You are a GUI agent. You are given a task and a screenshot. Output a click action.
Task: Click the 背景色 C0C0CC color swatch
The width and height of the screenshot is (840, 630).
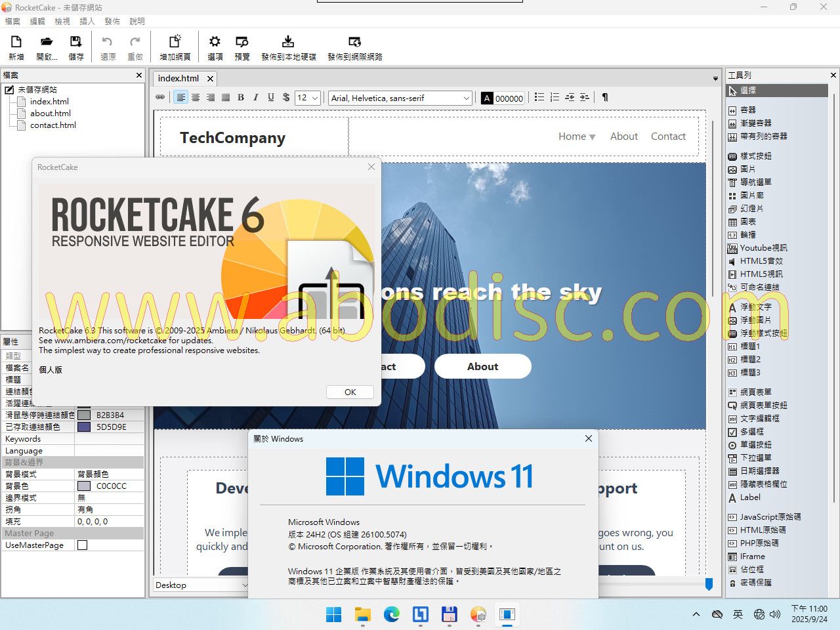coord(84,486)
